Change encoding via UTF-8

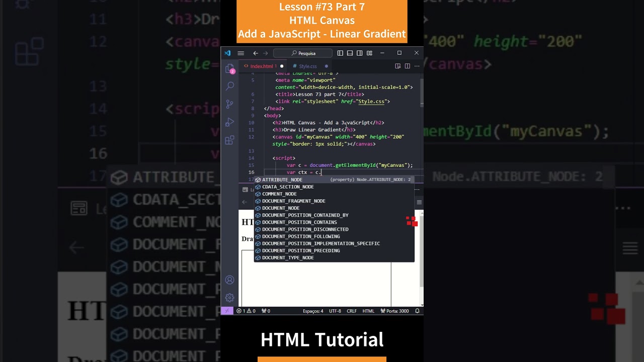point(335,311)
